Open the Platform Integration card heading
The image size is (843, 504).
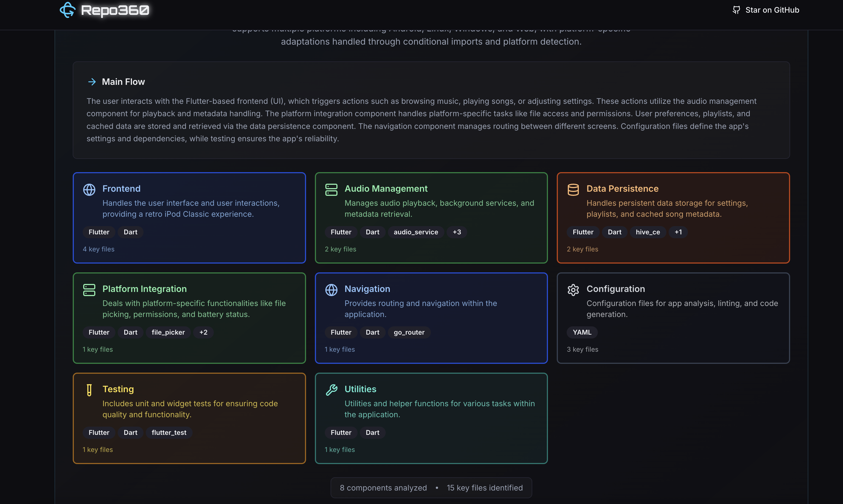click(x=144, y=289)
